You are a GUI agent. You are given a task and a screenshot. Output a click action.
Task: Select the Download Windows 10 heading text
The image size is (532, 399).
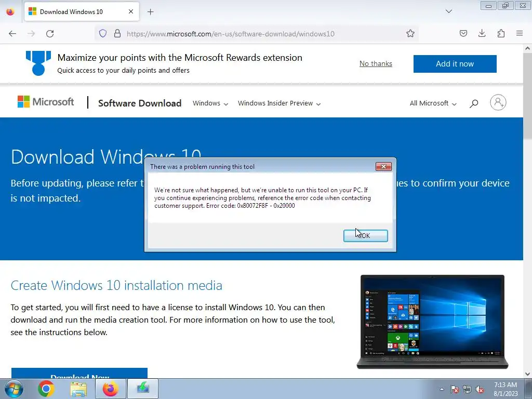click(x=106, y=157)
